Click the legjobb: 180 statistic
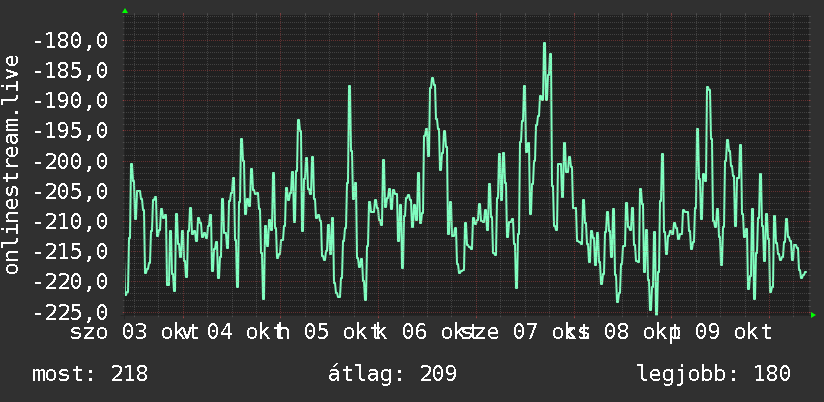This screenshot has height=402, width=824. (x=714, y=374)
